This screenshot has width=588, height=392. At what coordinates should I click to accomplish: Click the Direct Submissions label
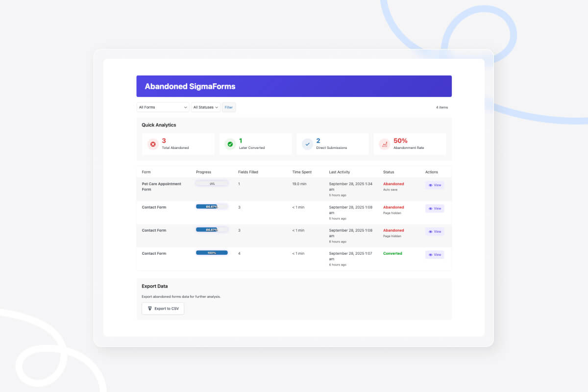(x=332, y=147)
